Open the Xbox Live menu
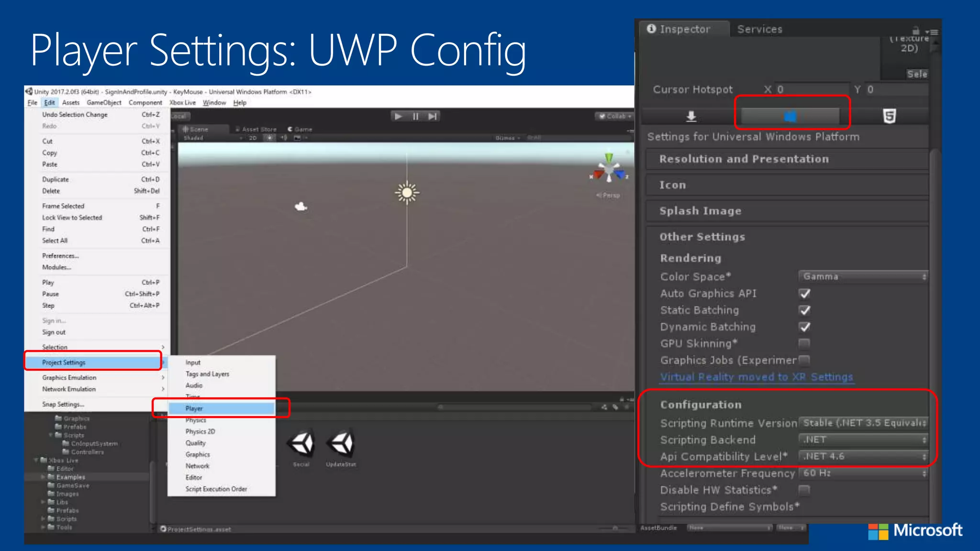 click(x=183, y=103)
